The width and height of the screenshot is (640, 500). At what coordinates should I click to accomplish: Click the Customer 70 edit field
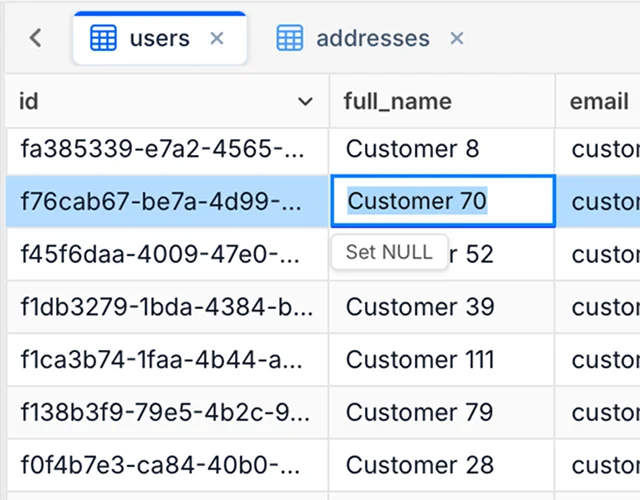point(443,201)
